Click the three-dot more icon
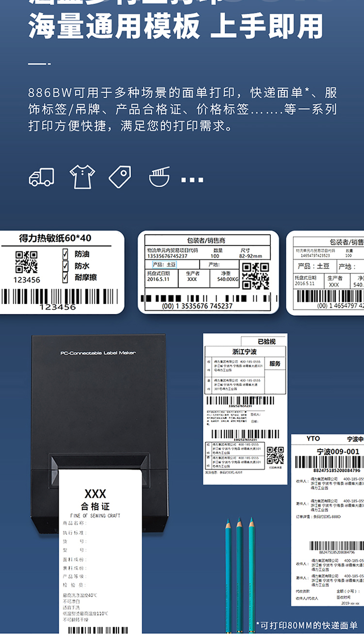The width and height of the screenshot is (364, 641). click(x=192, y=180)
